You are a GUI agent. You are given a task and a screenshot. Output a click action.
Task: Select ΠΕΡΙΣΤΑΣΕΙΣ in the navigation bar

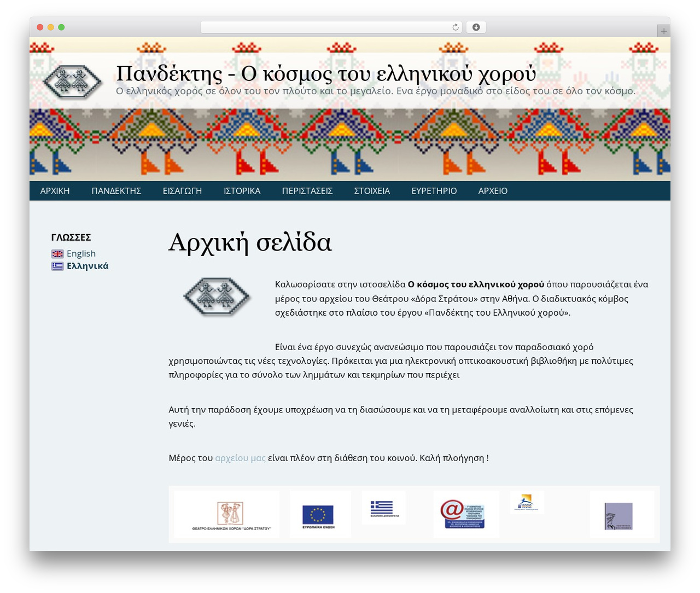[307, 191]
